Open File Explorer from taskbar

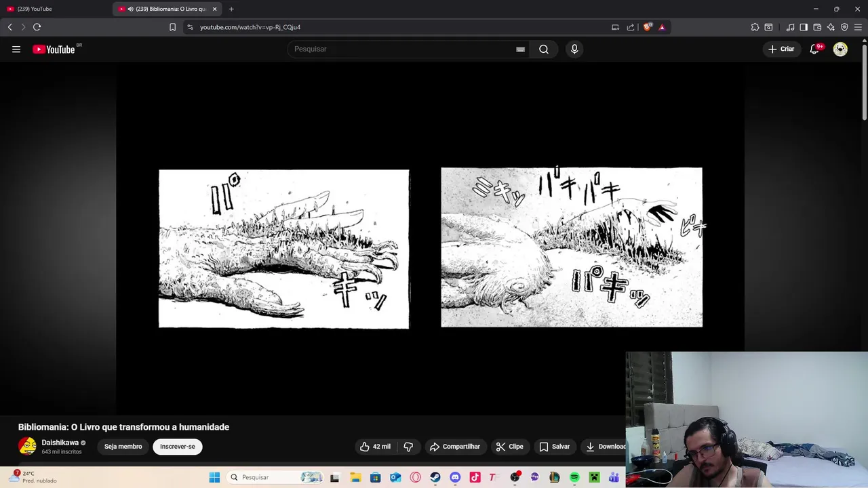(355, 477)
